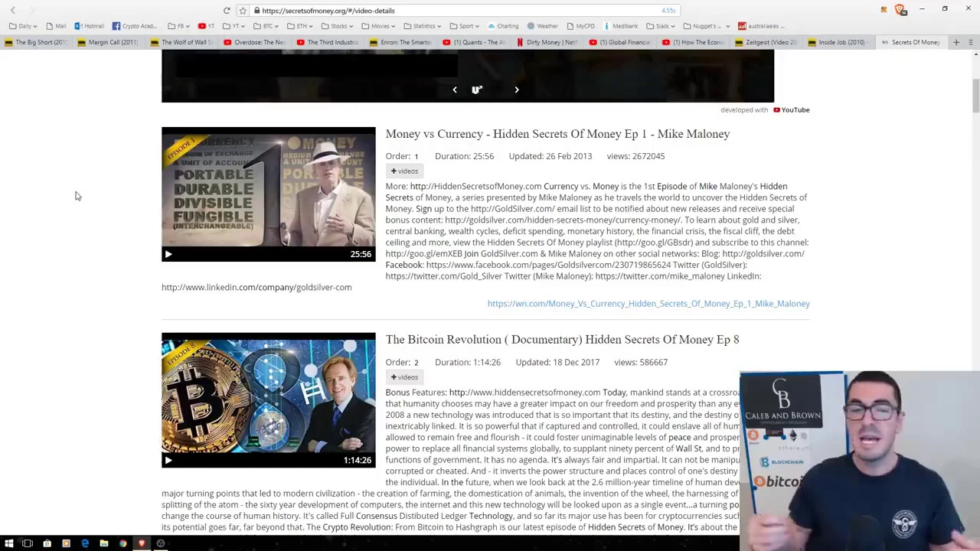
Task: Open the Charting bookmark
Action: coord(502,26)
